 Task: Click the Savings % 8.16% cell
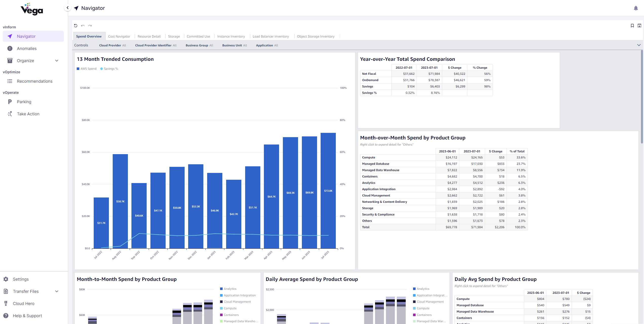click(x=429, y=93)
